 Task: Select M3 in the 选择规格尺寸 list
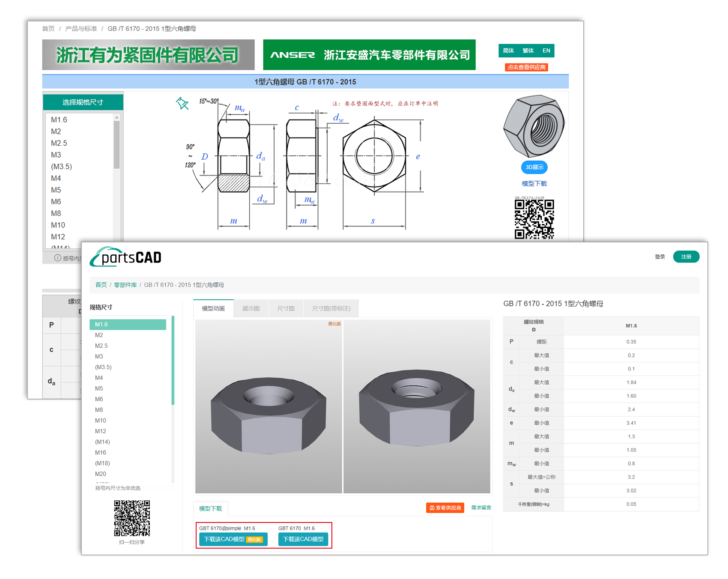coord(56,155)
